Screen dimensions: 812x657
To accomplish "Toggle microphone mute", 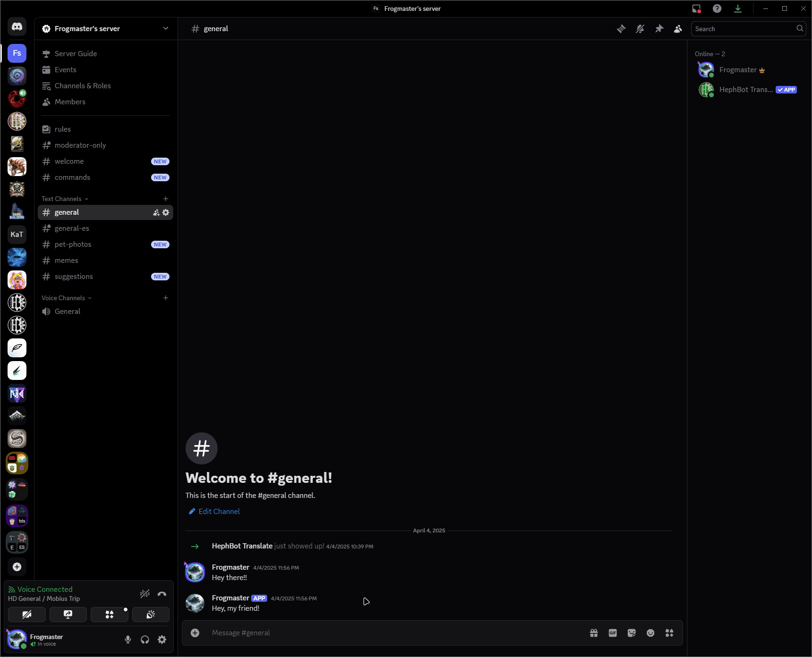I will pos(128,640).
